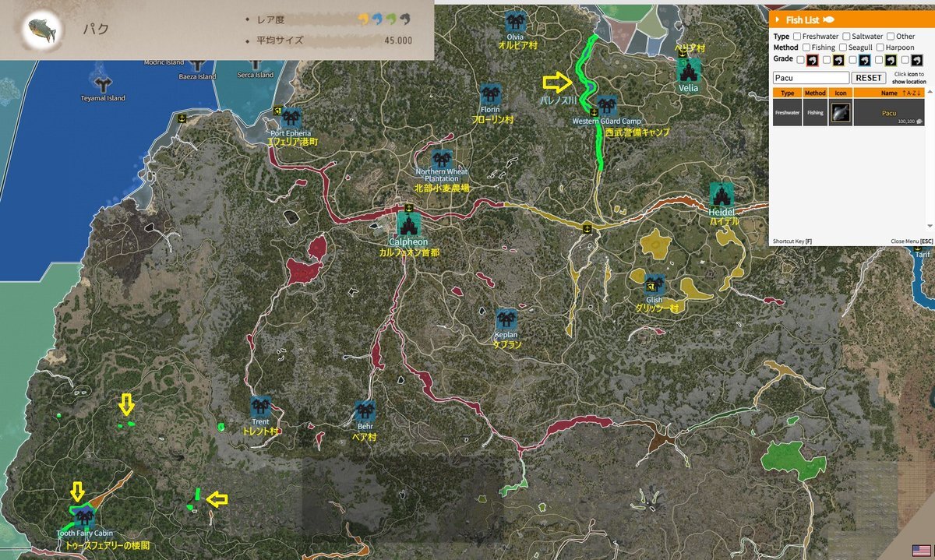935x560 pixels.
Task: Select the anchor icon above Calpheon
Action: coord(408,208)
